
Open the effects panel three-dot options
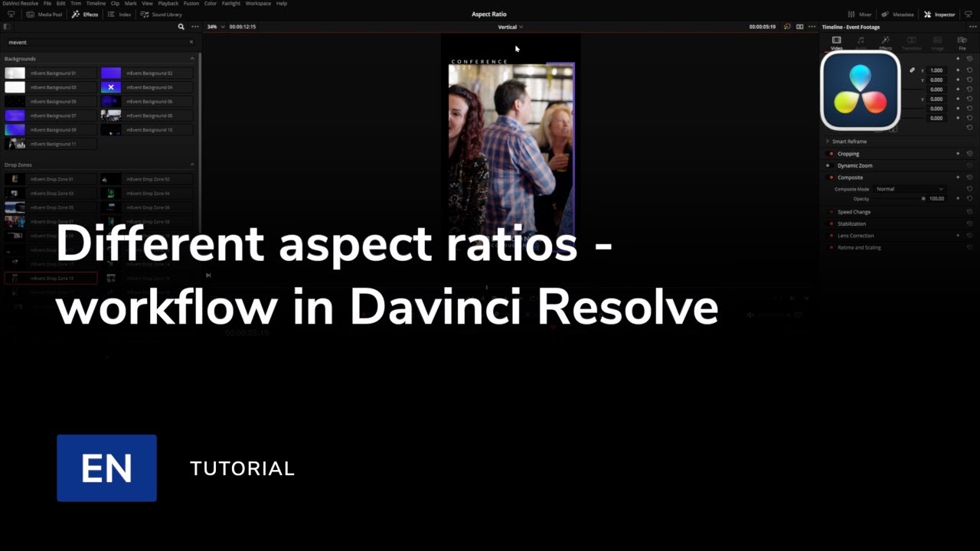(195, 27)
